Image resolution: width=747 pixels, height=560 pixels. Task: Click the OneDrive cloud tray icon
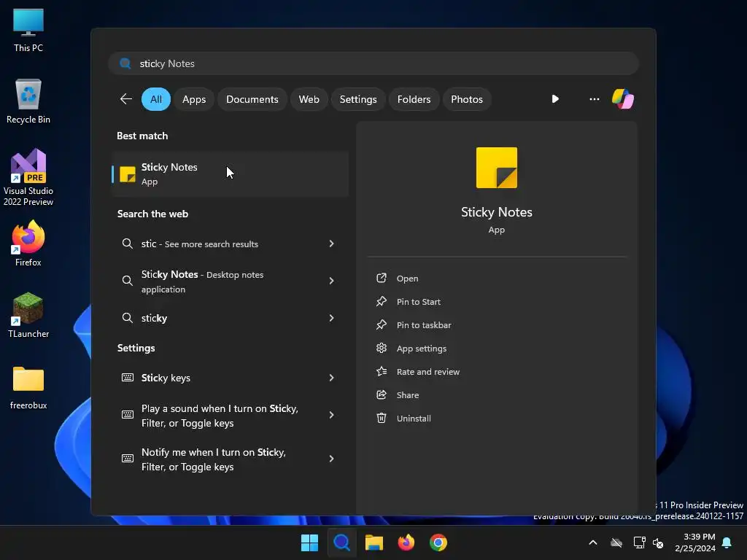click(616, 542)
